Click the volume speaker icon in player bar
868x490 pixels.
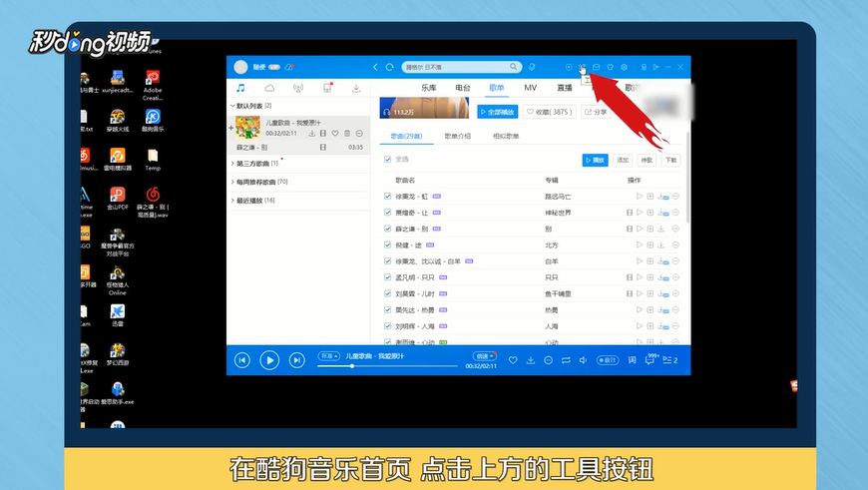(583, 360)
